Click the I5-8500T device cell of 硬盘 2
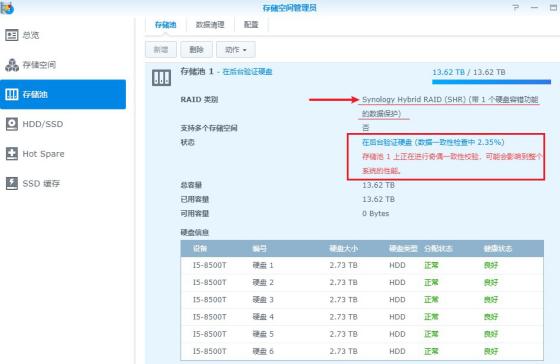This screenshot has width=560, height=364. (210, 283)
